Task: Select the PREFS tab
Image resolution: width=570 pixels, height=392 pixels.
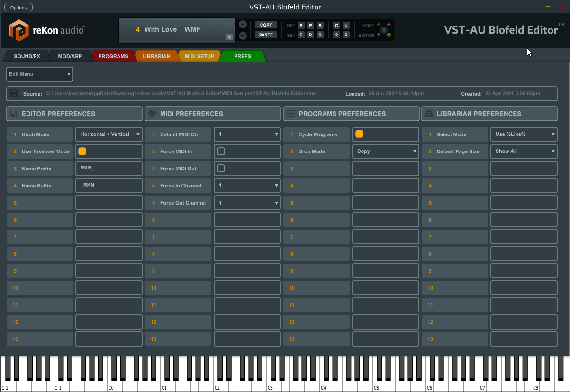Action: [x=243, y=56]
